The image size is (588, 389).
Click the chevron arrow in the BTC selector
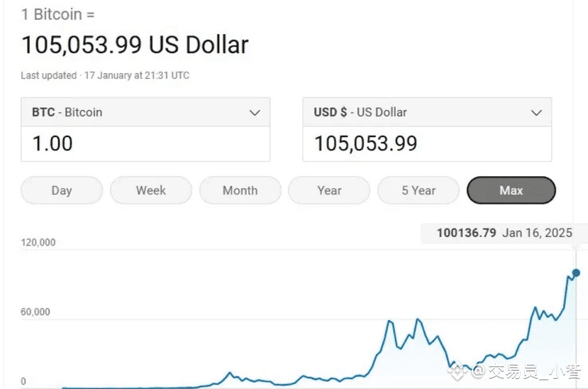[255, 112]
